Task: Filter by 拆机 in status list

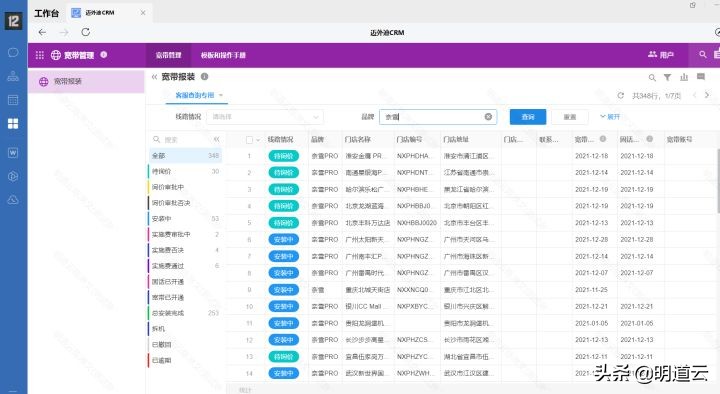Action: click(x=186, y=328)
